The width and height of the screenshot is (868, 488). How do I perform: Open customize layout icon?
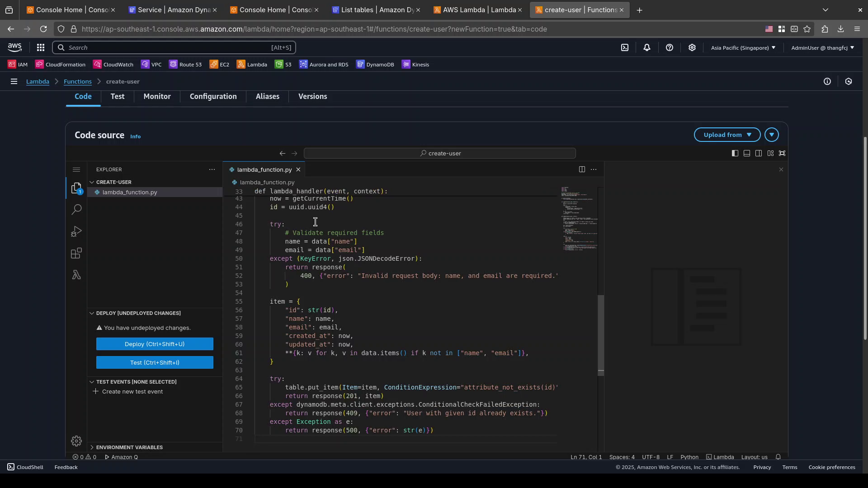pos(770,154)
